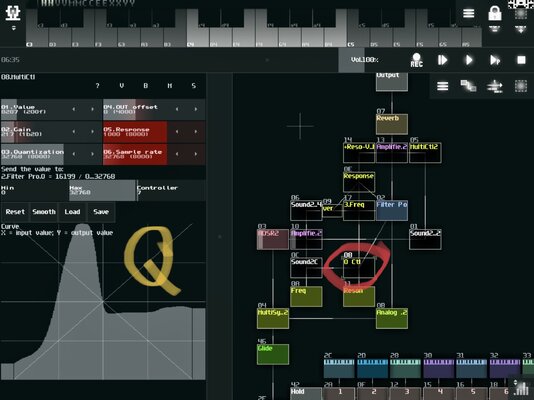Open the module view hamburger menu
Screen dimensions: 534x400
tap(442, 86)
